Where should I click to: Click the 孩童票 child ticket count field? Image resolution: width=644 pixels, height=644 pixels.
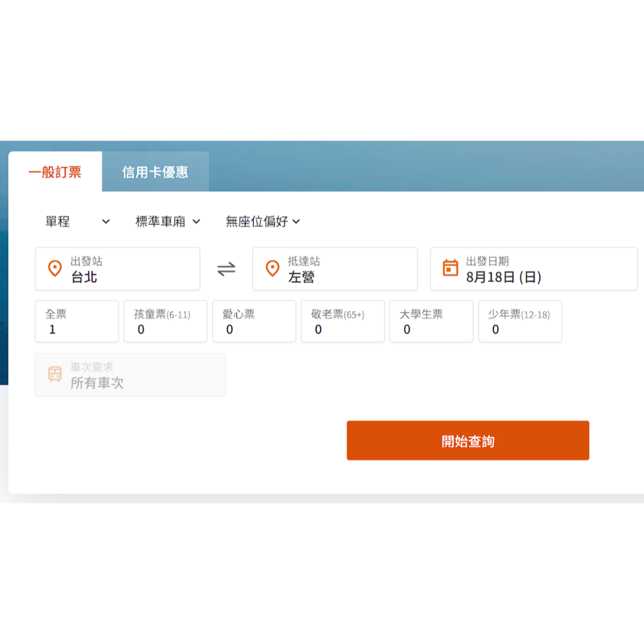tap(166, 321)
